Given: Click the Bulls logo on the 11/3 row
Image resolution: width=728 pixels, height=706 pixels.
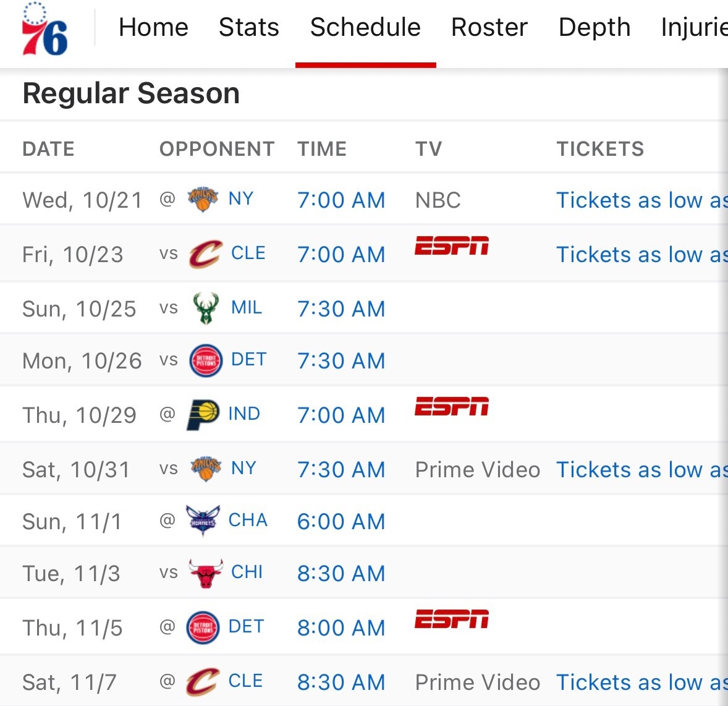Looking at the screenshot, I should [206, 572].
